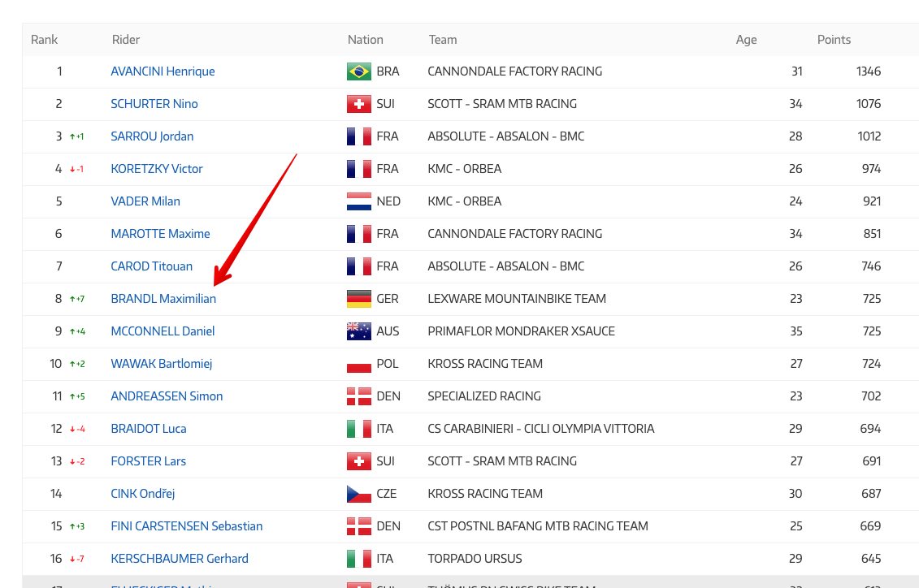
Task: Click the Italian flag in Braidot's row
Action: click(x=358, y=429)
